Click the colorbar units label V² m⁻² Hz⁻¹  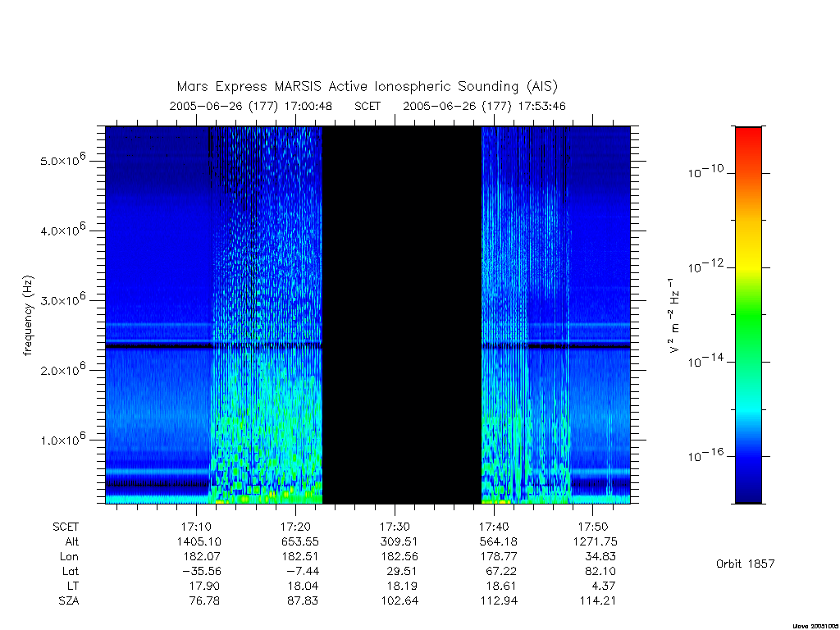pyautogui.click(x=674, y=315)
